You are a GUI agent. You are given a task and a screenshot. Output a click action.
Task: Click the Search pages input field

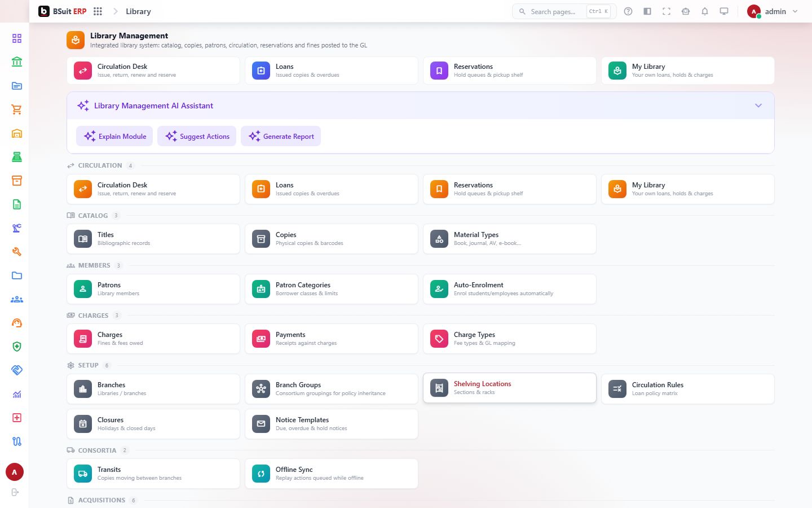[564, 11]
